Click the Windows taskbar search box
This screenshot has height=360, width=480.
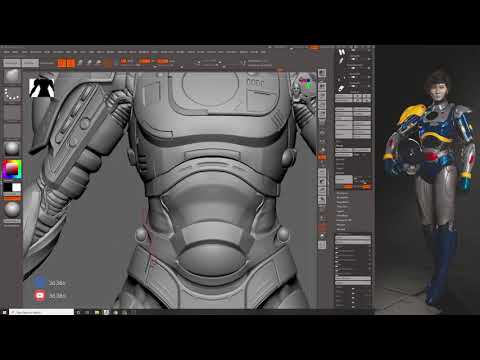point(42,312)
